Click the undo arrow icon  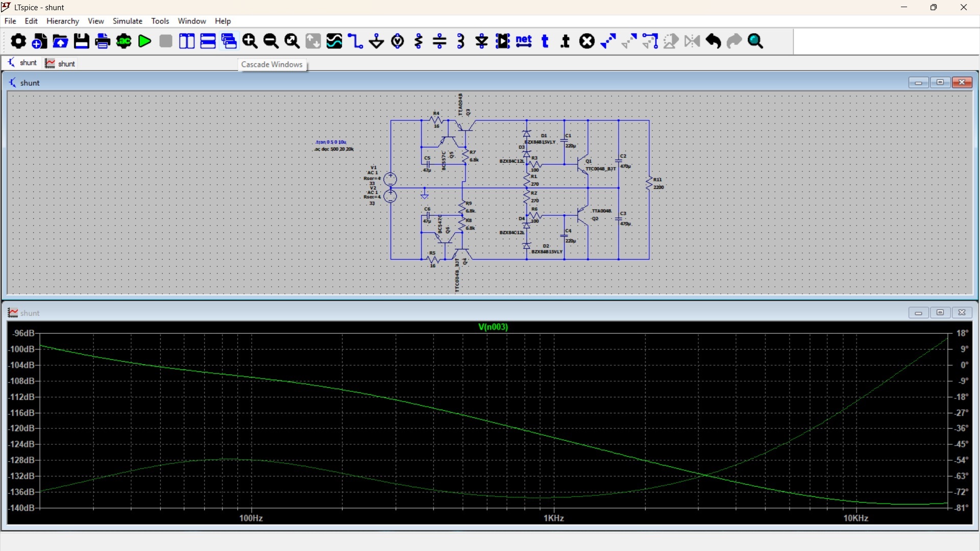tap(714, 41)
